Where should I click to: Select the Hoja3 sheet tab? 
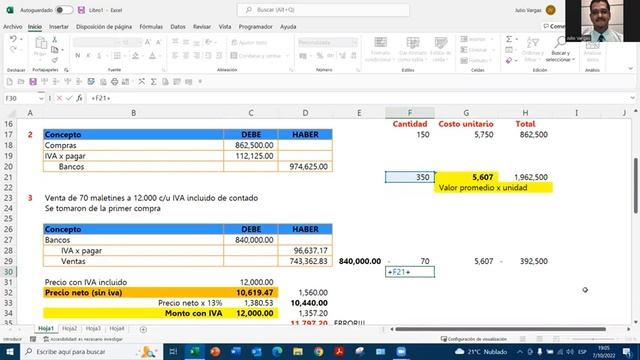[x=93, y=328]
